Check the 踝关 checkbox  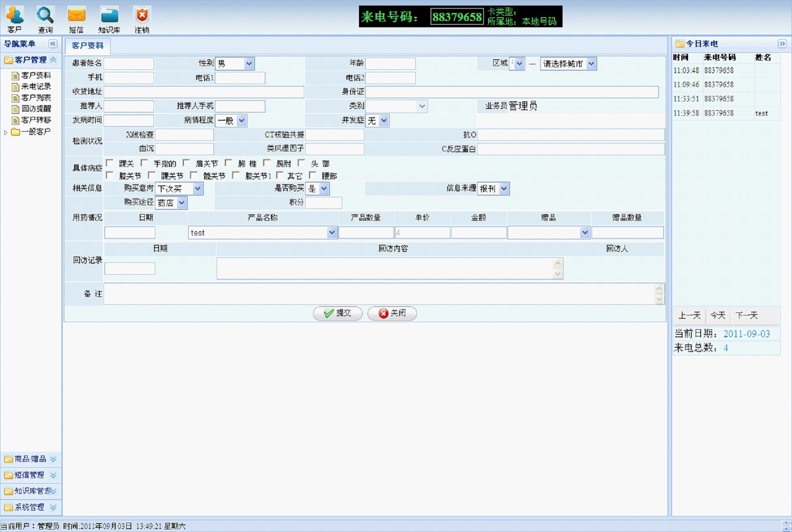coord(110,163)
